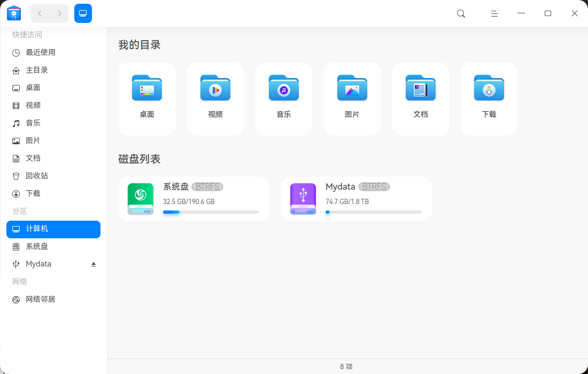The height and width of the screenshot is (374, 588).
Task: Click the purple Mydata USB drive icon
Action: tap(303, 199)
